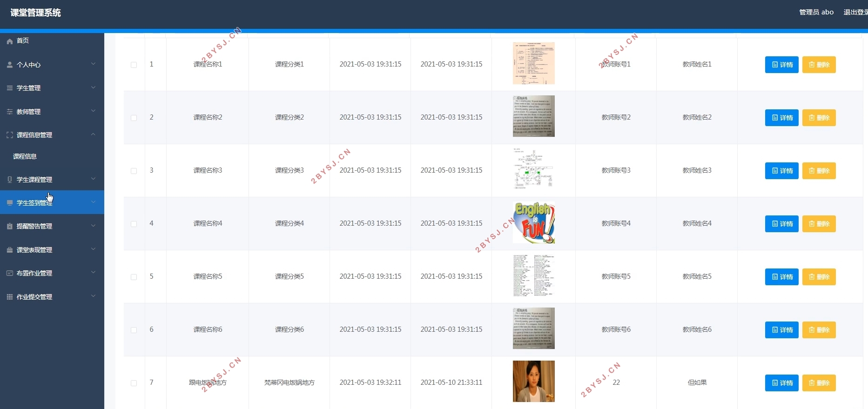Click 详情 button for 课程名称1
Viewport: 868px width, 409px height.
[x=782, y=65]
